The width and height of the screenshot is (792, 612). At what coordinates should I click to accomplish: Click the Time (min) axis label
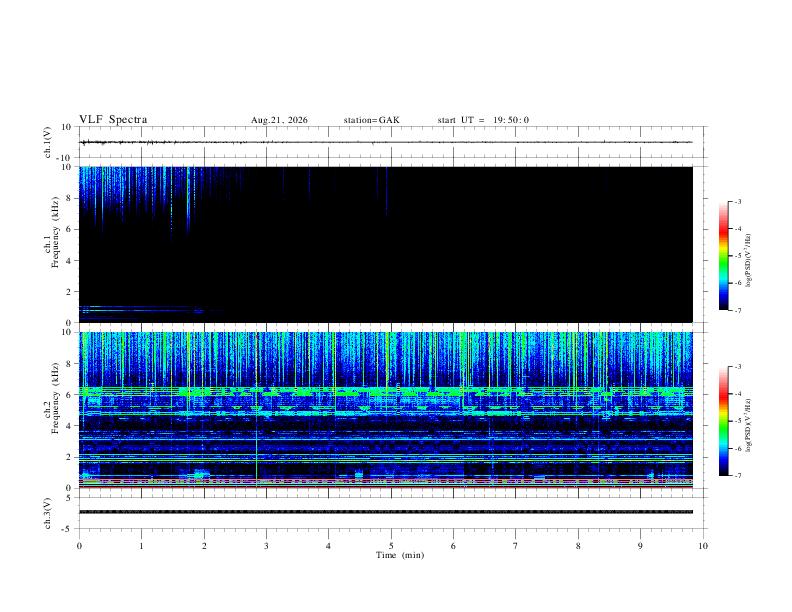(x=400, y=555)
